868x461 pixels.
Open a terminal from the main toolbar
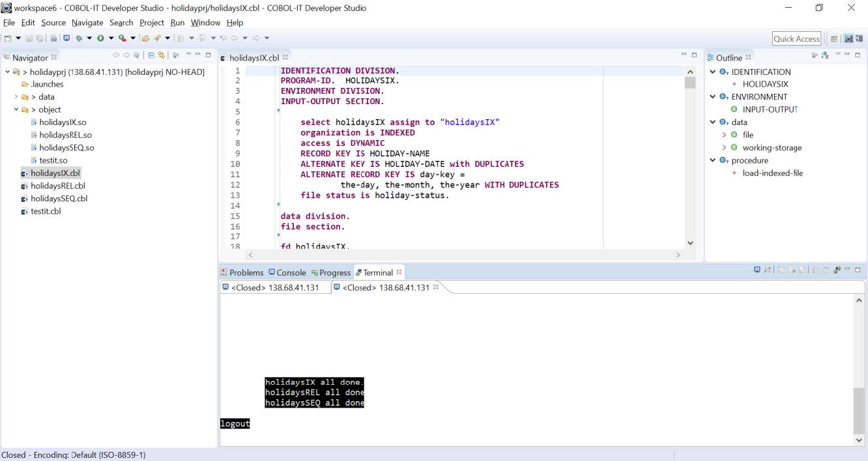click(x=66, y=38)
